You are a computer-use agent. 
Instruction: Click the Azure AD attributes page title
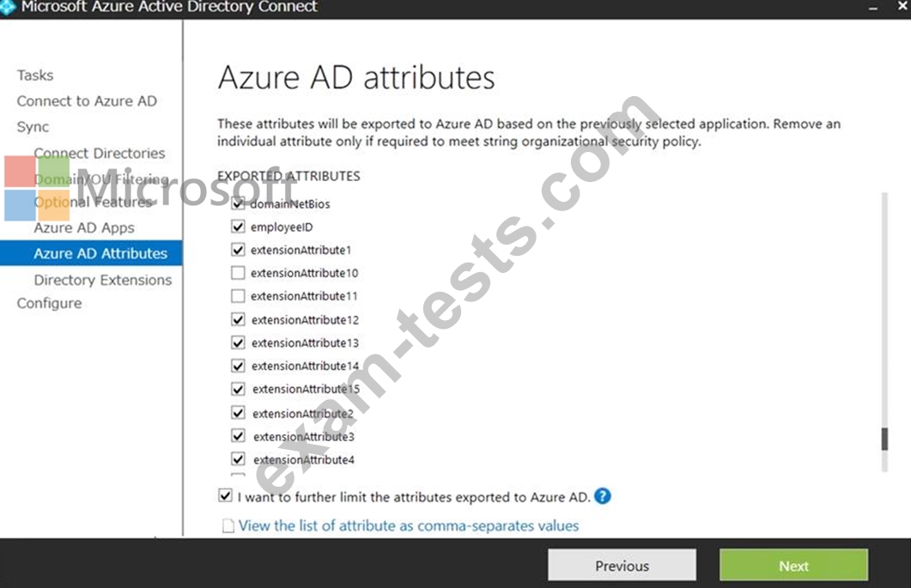(x=356, y=77)
